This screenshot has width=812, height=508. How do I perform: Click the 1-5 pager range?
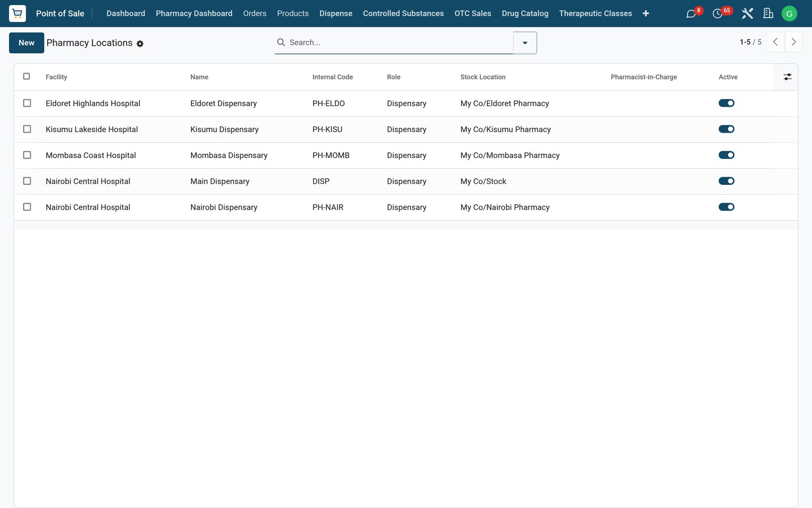pyautogui.click(x=745, y=42)
